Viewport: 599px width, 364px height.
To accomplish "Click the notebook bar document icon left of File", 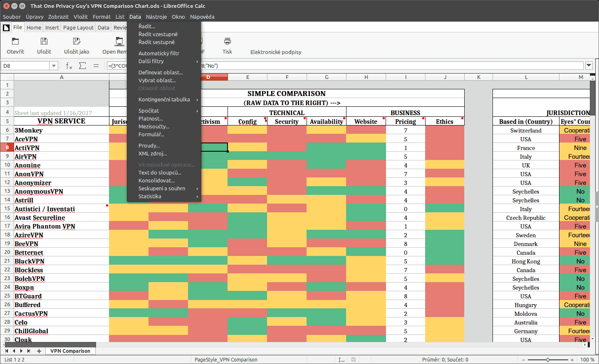I will (6, 28).
